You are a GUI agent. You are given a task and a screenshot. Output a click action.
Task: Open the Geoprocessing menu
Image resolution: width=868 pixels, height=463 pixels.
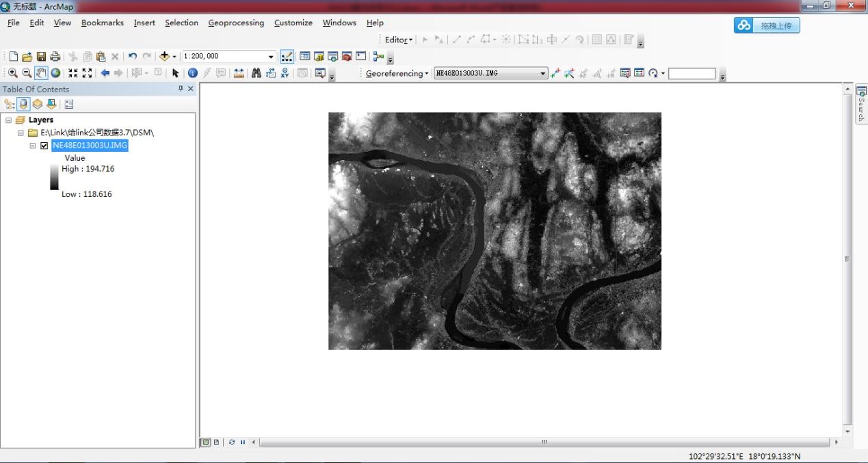[236, 23]
